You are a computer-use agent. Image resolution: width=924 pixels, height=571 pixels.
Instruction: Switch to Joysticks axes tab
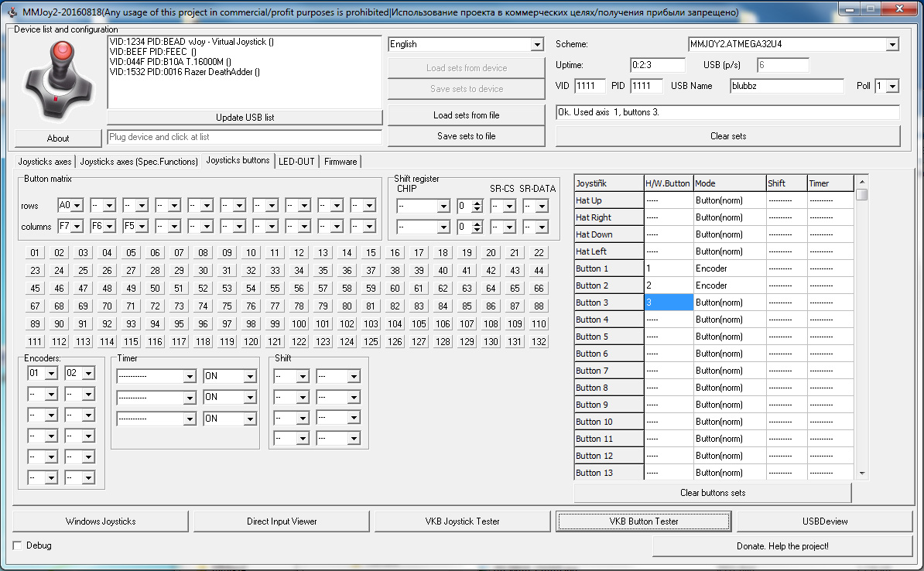(45, 162)
